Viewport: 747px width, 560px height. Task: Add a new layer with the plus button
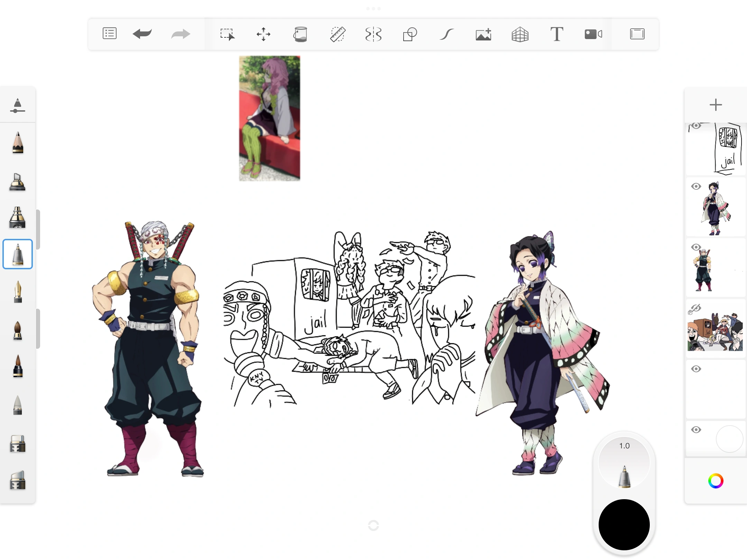(716, 104)
